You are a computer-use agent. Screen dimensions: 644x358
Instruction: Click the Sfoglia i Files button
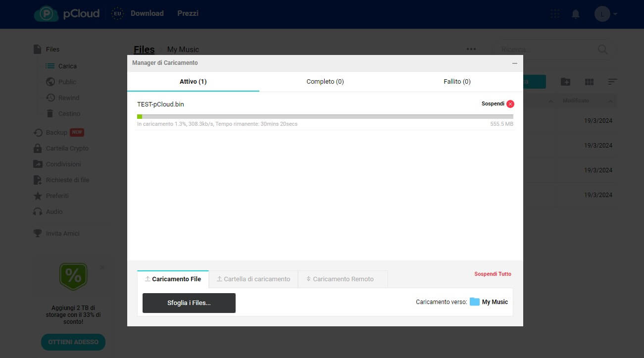click(189, 303)
